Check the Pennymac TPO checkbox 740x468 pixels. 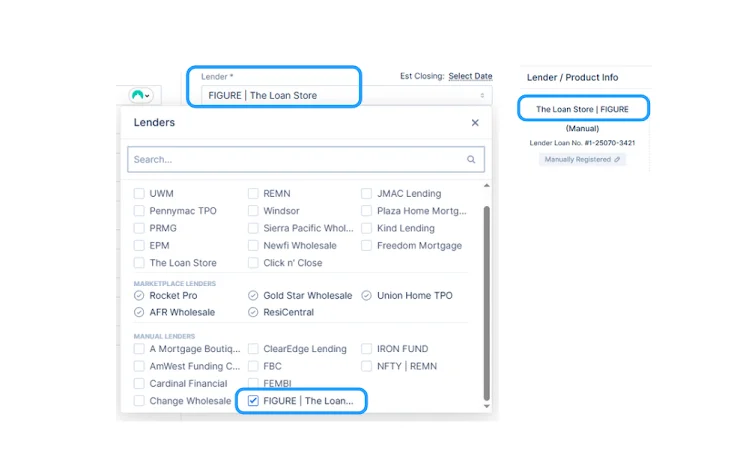click(139, 211)
